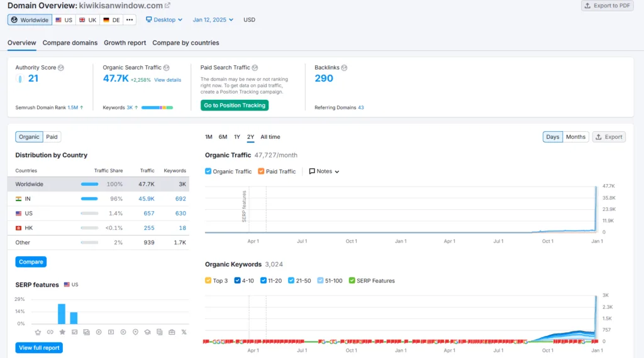
Task: Switch to the Compare domains tab
Action: 70,43
